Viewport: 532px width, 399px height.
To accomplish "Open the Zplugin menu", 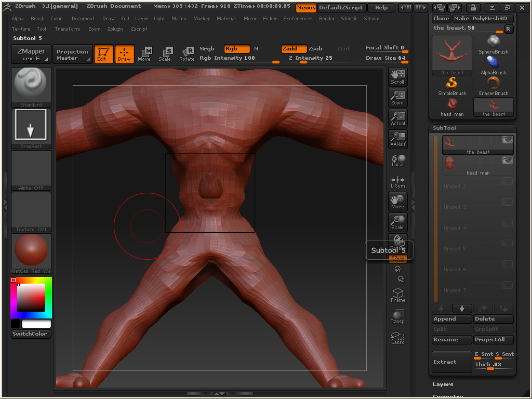I will (115, 29).
